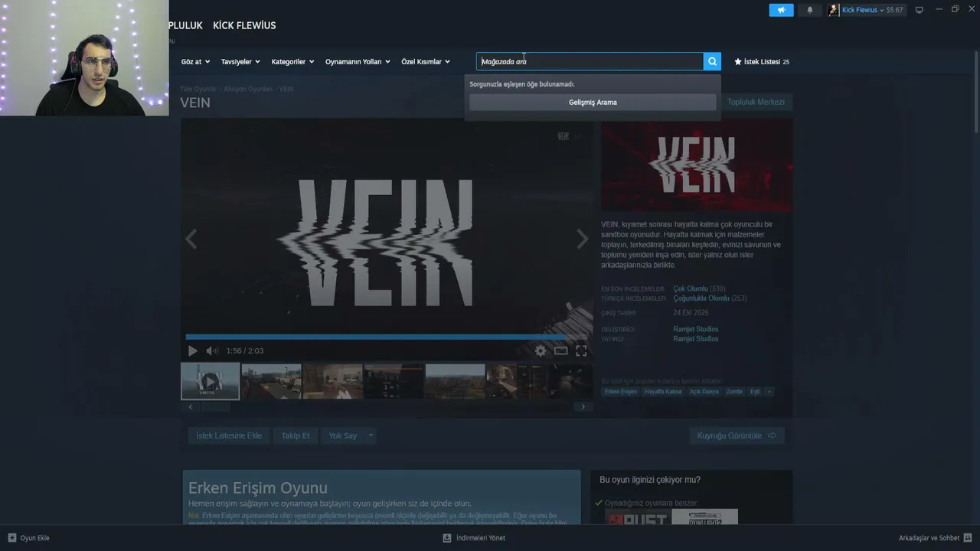This screenshot has width=980, height=551.
Task: Open the Arkadaşlar ve Sohbet chat icon
Action: click(968, 538)
